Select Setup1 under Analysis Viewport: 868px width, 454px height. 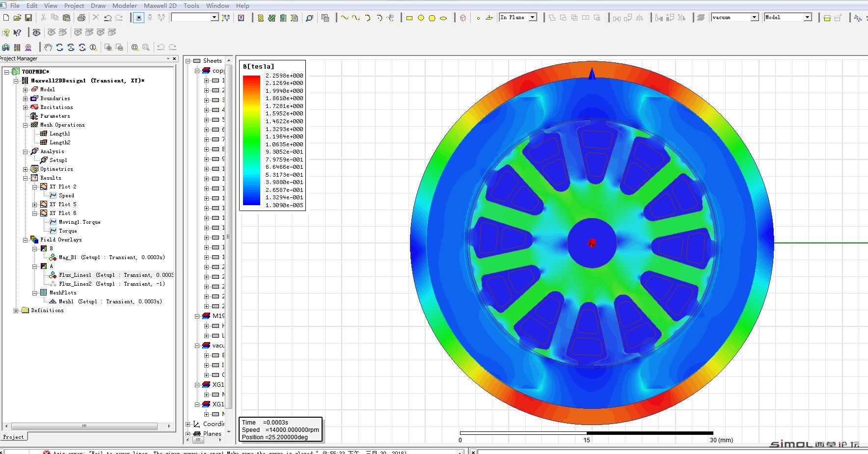click(58, 160)
